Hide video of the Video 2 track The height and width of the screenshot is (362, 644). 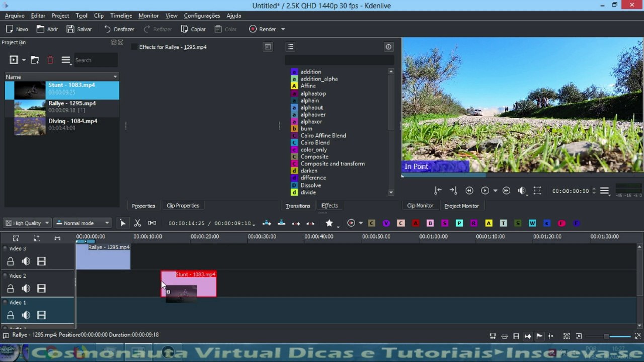41,288
